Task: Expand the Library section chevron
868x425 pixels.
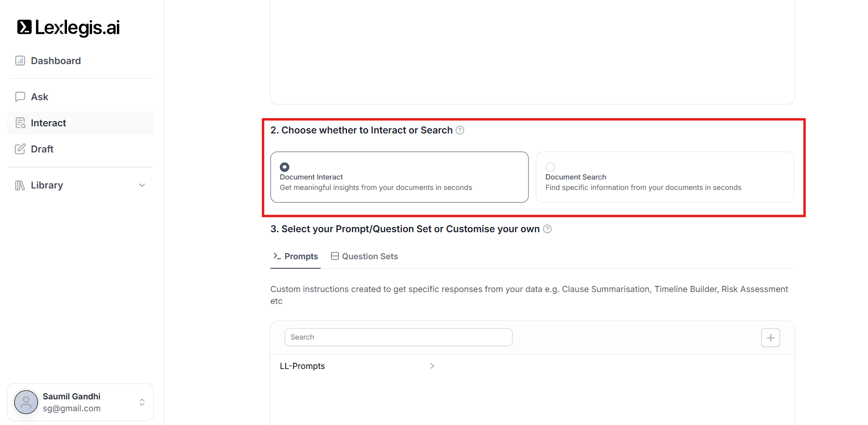Action: (142, 185)
